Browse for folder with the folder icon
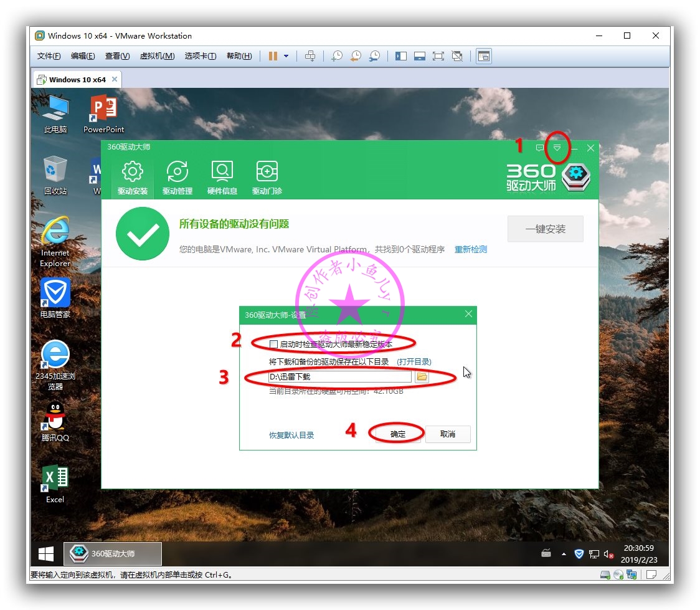 [x=422, y=376]
